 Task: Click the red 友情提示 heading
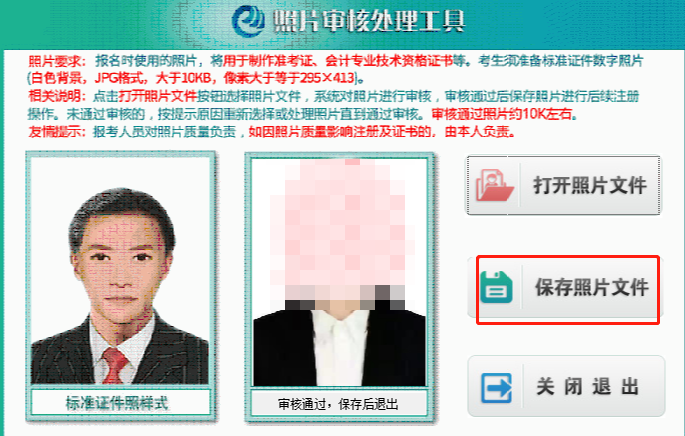pyautogui.click(x=58, y=131)
